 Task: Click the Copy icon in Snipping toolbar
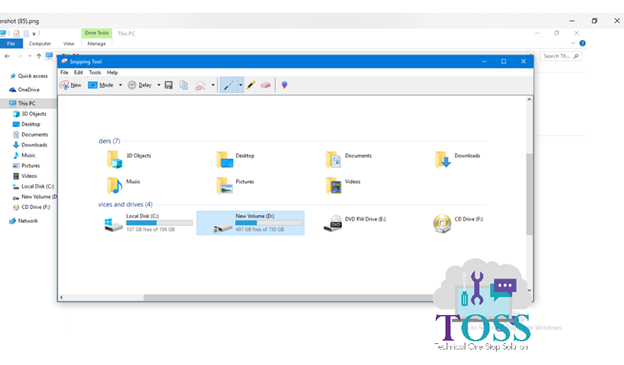click(x=183, y=85)
